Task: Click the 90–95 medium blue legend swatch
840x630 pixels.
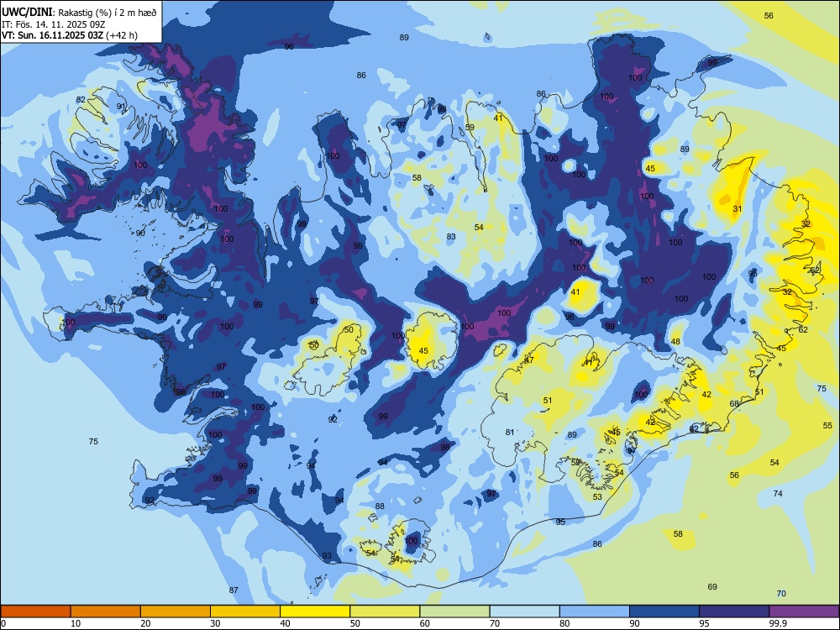Action: coord(664,612)
